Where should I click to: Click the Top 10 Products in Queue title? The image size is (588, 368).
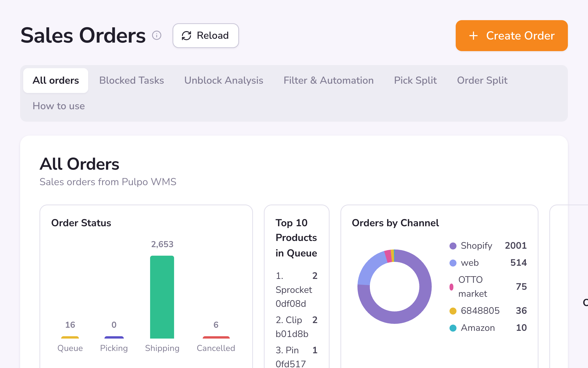tap(296, 238)
